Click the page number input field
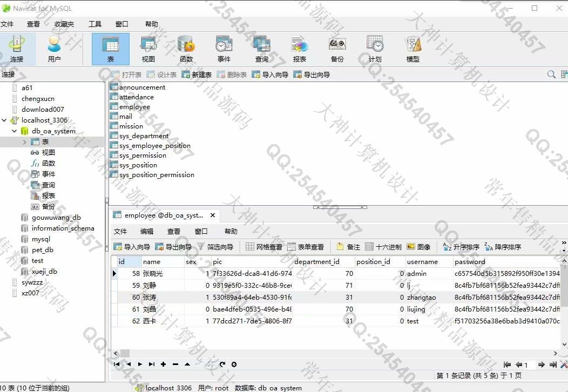568x392 pixels. (x=529, y=365)
